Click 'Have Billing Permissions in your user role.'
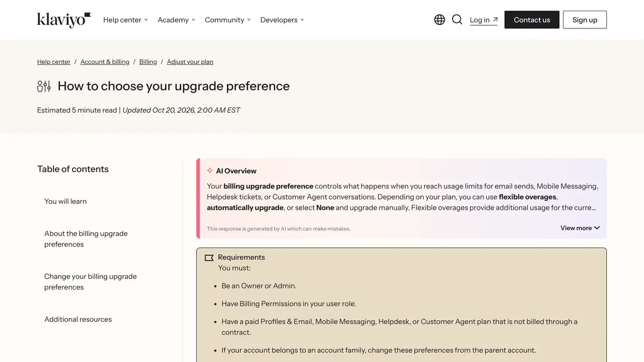 tap(289, 304)
